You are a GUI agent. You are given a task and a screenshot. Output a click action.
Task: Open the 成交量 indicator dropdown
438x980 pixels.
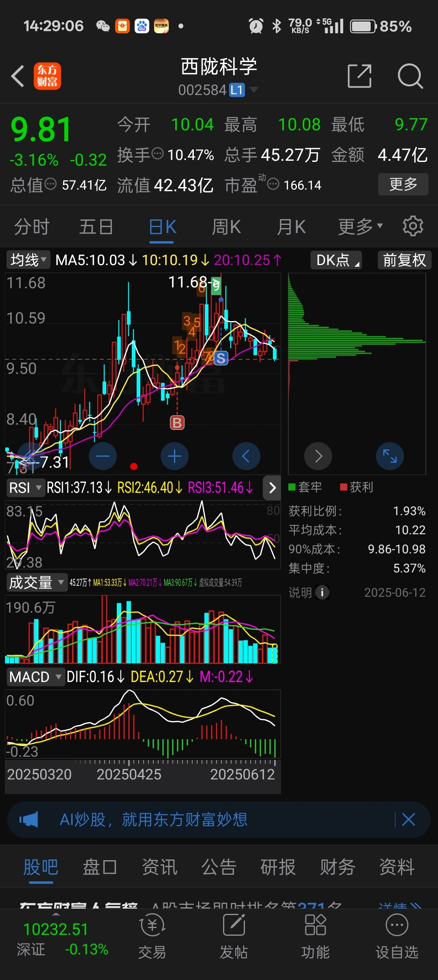[x=36, y=582]
